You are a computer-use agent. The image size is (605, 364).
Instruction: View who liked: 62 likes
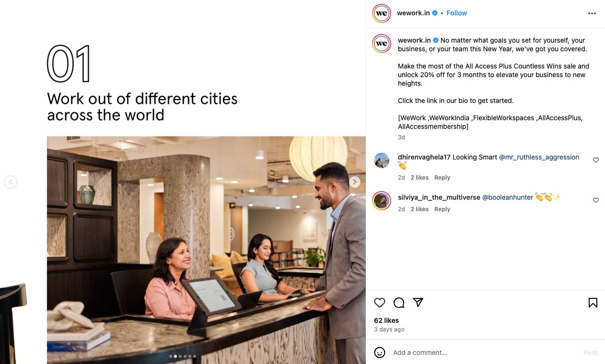386,320
